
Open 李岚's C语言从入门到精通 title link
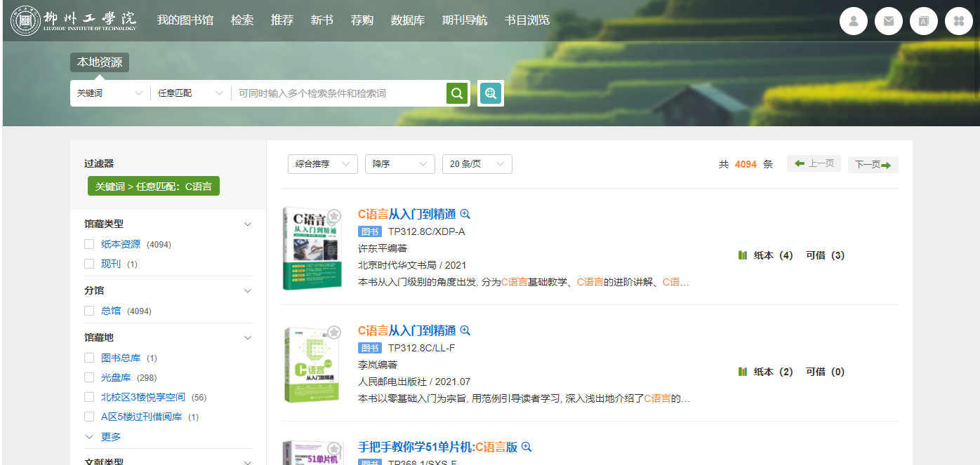(407, 330)
